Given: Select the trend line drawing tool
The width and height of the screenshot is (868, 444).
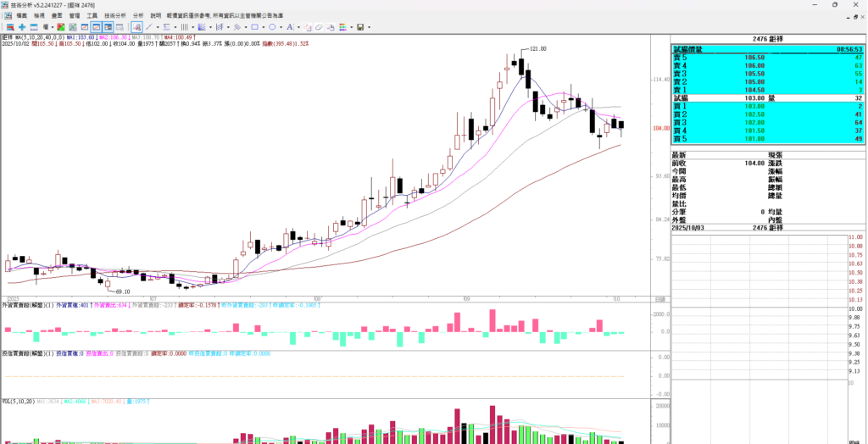Looking at the screenshot, I should [x=149, y=27].
